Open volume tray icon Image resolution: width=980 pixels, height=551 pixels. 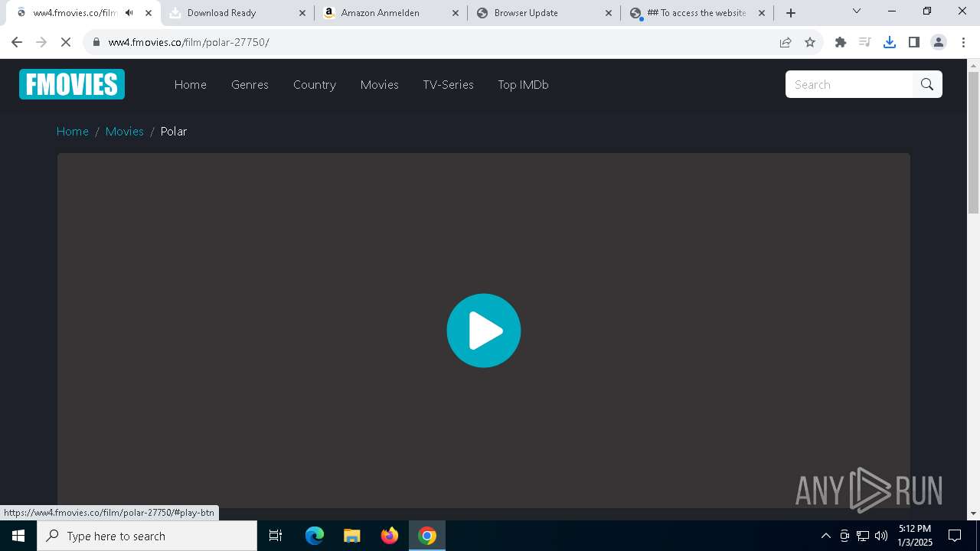click(x=881, y=536)
